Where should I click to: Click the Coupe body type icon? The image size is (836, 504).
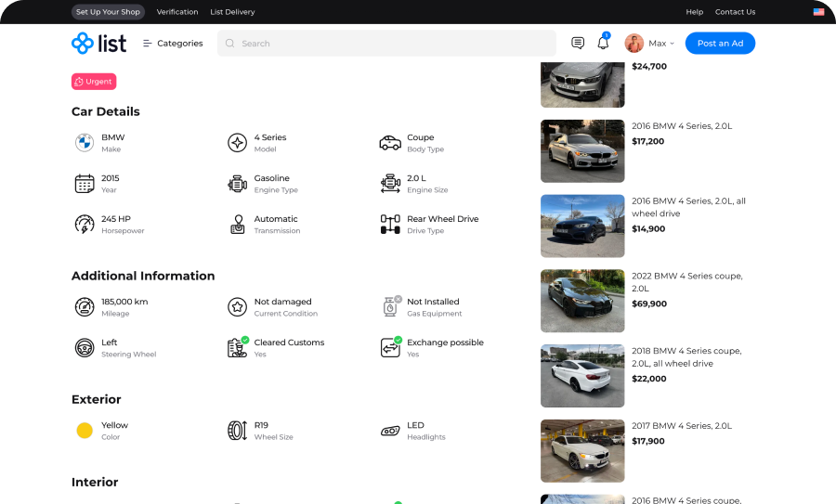click(390, 143)
